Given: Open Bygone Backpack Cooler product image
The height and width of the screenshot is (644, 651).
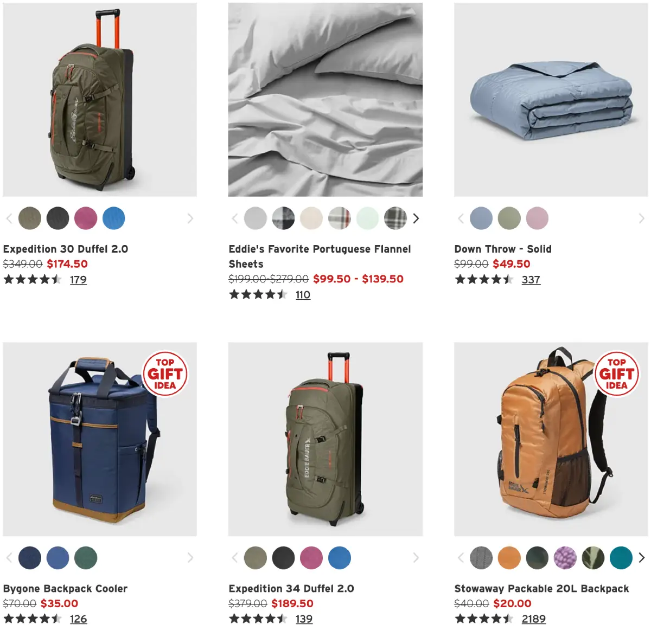Looking at the screenshot, I should tap(100, 439).
